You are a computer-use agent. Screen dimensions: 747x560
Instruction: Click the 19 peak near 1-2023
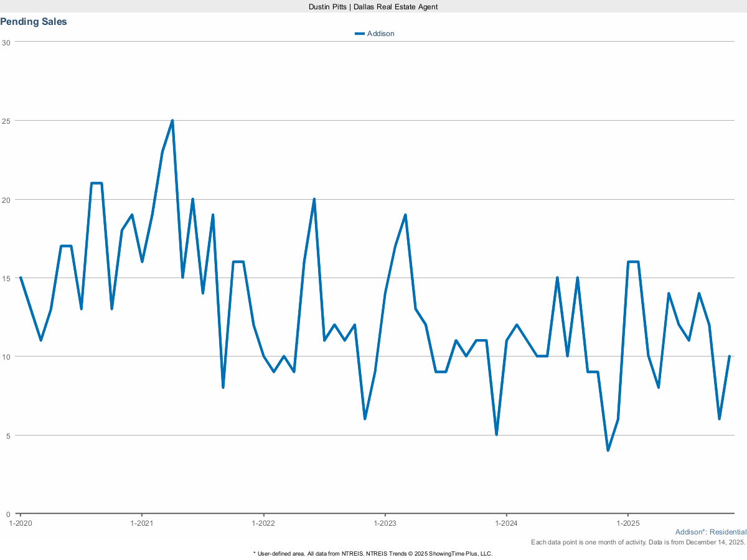coord(404,214)
